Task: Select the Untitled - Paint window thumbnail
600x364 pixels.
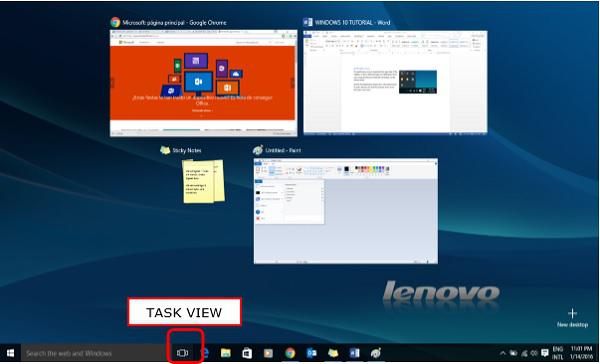Action: click(346, 211)
